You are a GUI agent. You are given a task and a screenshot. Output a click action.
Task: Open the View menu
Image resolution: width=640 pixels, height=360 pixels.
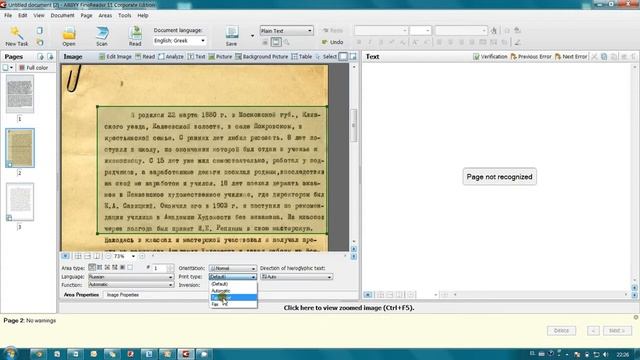[39, 16]
